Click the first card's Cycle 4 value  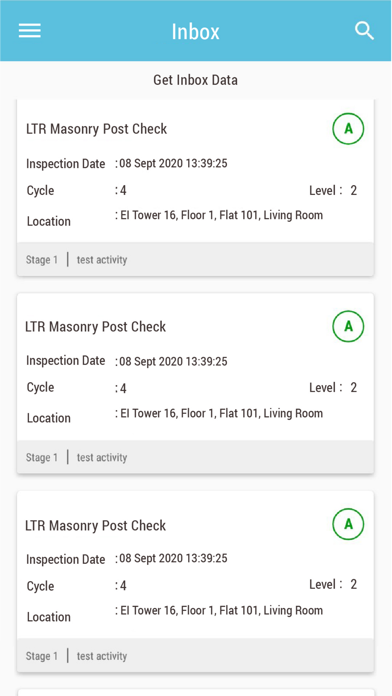tap(121, 191)
